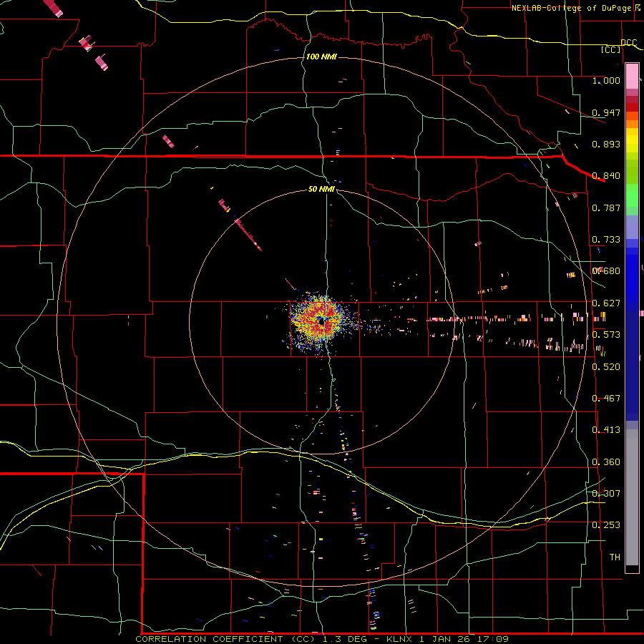Click the Correlation Coefficient KLNX caption text
This screenshot has width=644, height=644.
pos(322,639)
